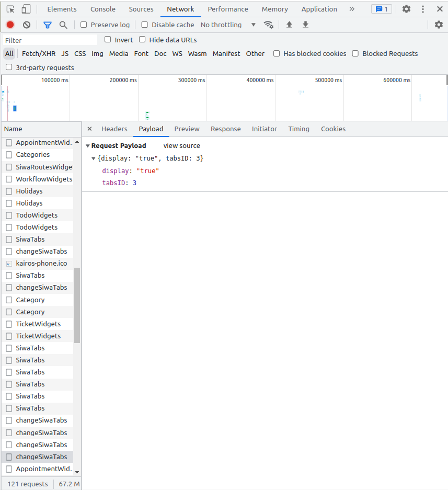Click the blue bar in timeline overview

[15, 108]
